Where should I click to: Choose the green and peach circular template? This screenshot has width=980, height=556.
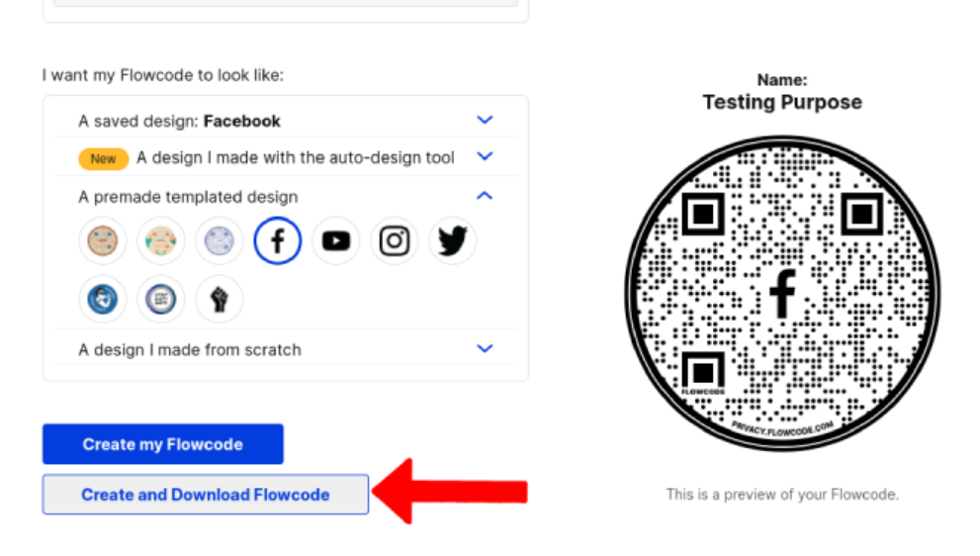[x=160, y=240]
